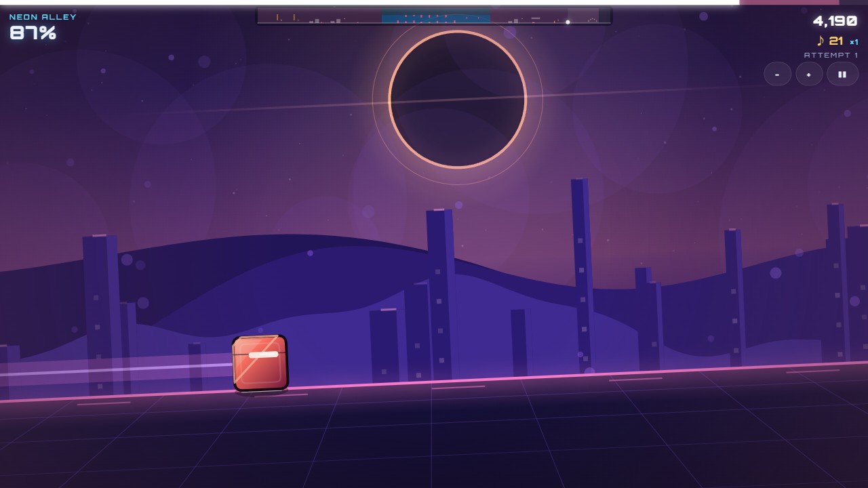Image resolution: width=868 pixels, height=488 pixels.
Task: Click the minus round button
Action: tap(777, 74)
